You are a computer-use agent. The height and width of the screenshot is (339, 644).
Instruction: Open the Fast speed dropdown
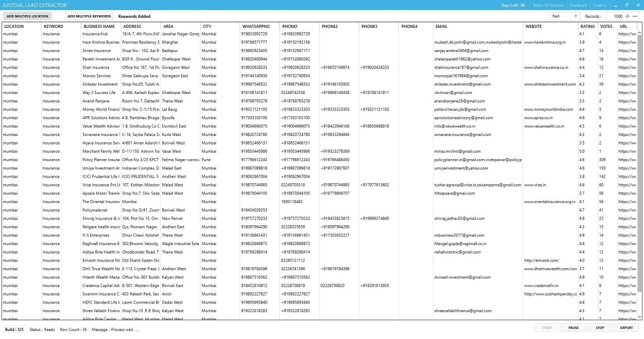tap(565, 16)
